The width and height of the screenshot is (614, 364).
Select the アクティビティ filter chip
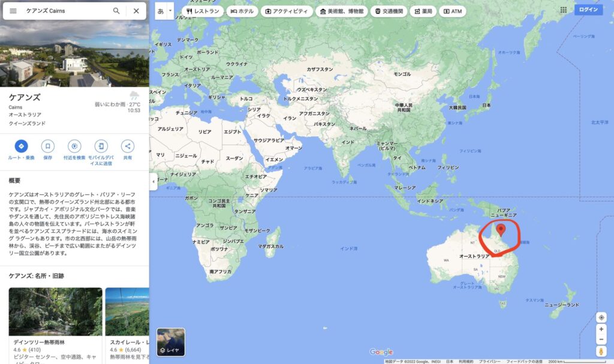[x=287, y=11]
